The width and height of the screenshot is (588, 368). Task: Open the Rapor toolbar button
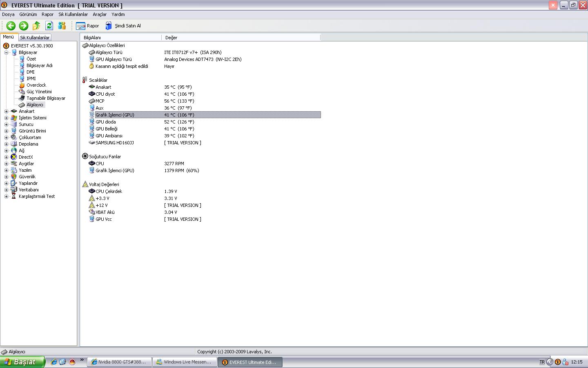pyautogui.click(x=87, y=26)
